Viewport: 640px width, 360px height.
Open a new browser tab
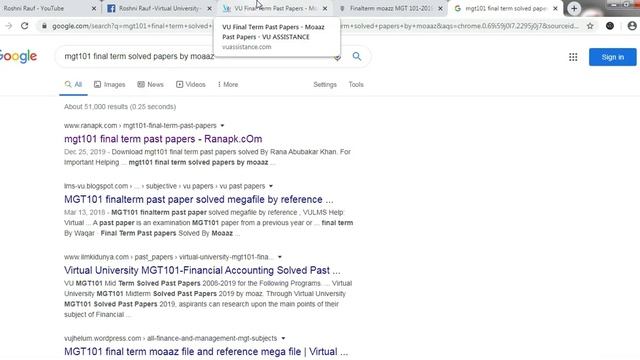pyautogui.click(x=574, y=8)
